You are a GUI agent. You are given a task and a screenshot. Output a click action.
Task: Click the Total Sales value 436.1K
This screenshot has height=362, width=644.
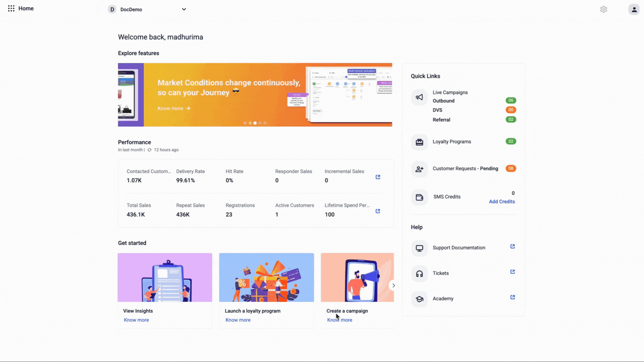coord(136,215)
